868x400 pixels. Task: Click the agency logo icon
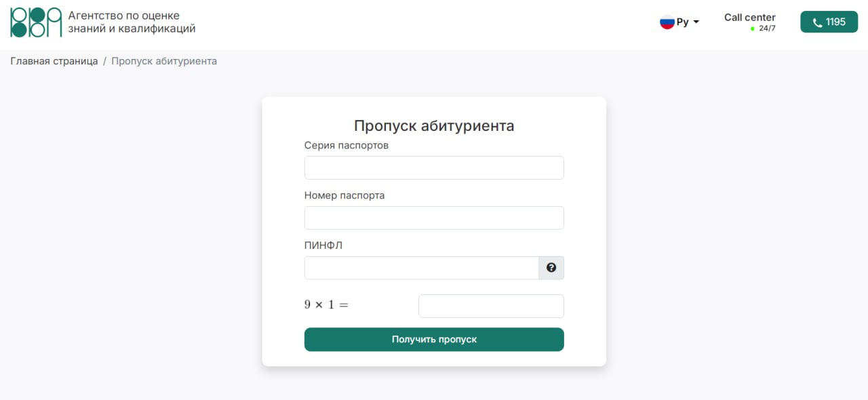pos(36,22)
